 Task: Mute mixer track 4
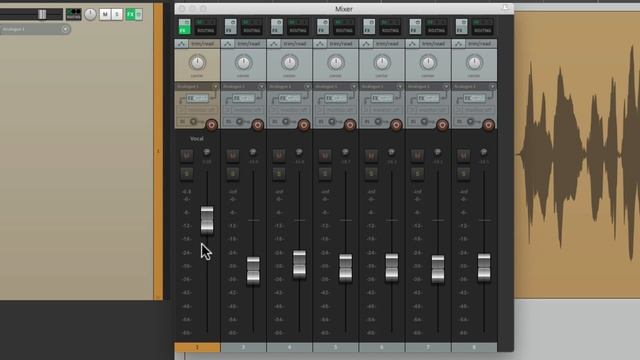[279, 156]
